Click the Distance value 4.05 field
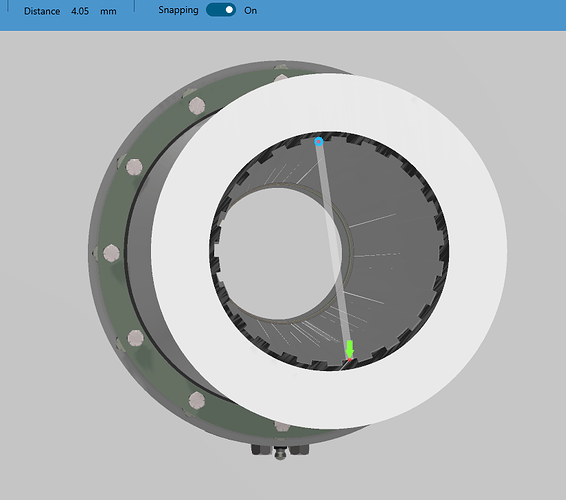Image resolution: width=566 pixels, height=500 pixels. point(80,11)
